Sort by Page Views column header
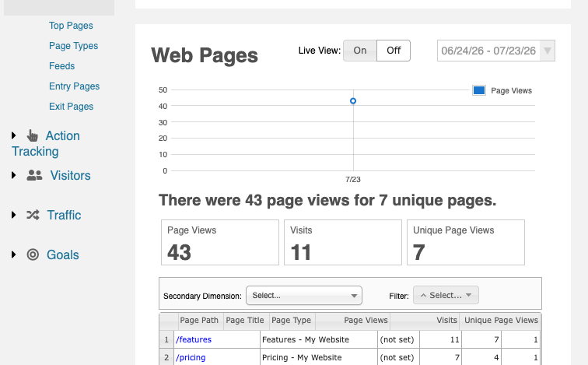The image size is (588, 365). pos(353,321)
